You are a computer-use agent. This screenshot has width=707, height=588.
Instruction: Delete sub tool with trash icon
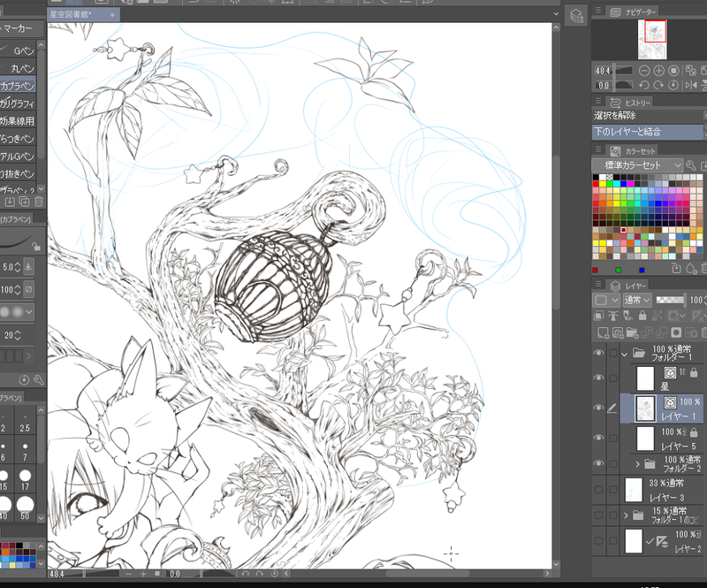pyautogui.click(x=39, y=202)
